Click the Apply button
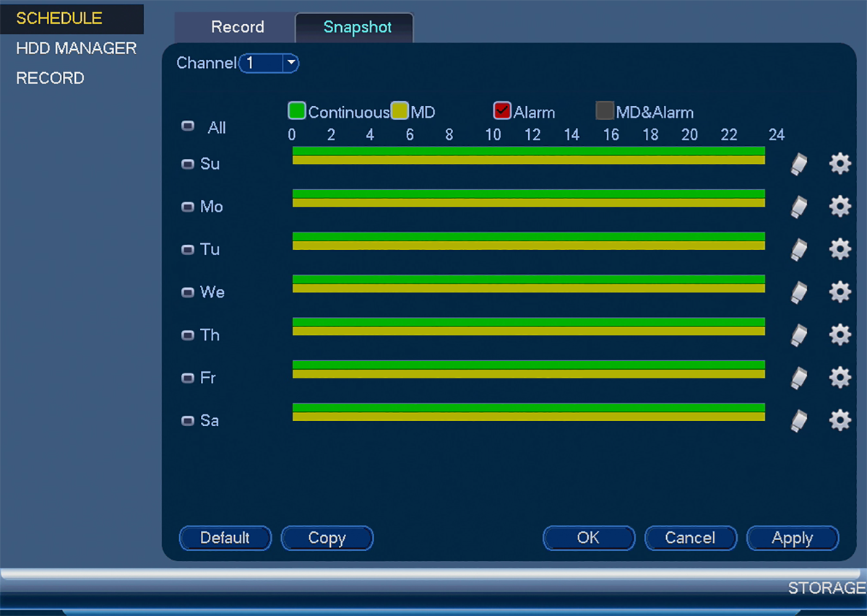This screenshot has height=616, width=867. pos(793,538)
